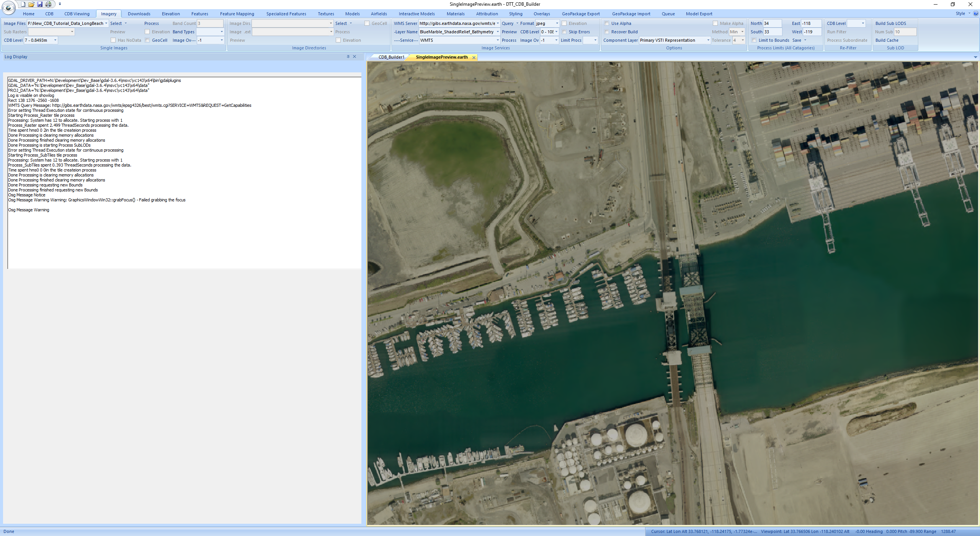
Task: Open the Limit Procs dropdown
Action: (x=595, y=40)
